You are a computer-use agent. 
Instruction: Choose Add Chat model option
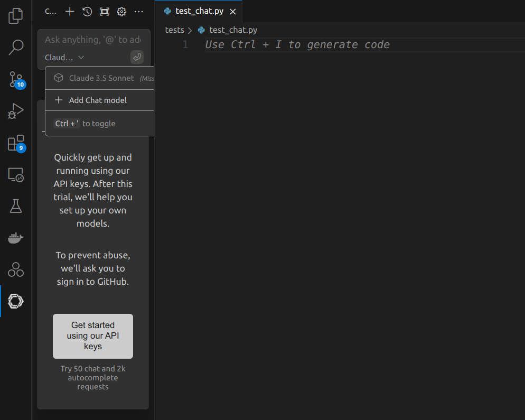[x=99, y=100]
